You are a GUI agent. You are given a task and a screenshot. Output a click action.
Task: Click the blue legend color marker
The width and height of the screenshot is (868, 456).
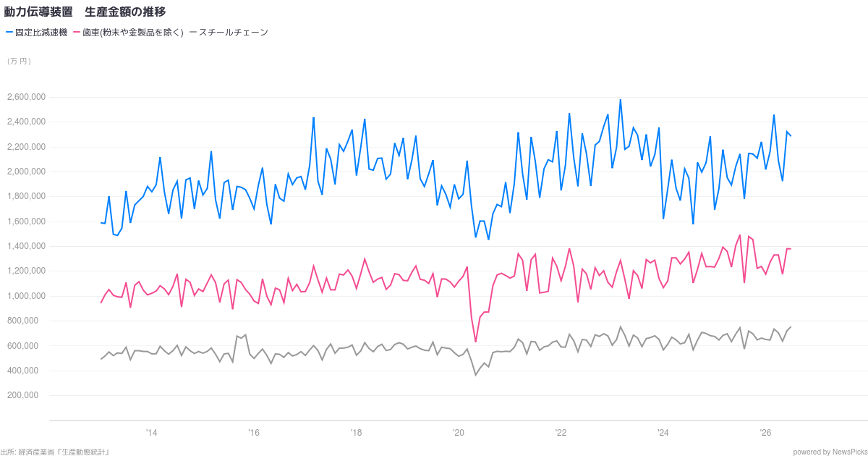pyautogui.click(x=9, y=33)
